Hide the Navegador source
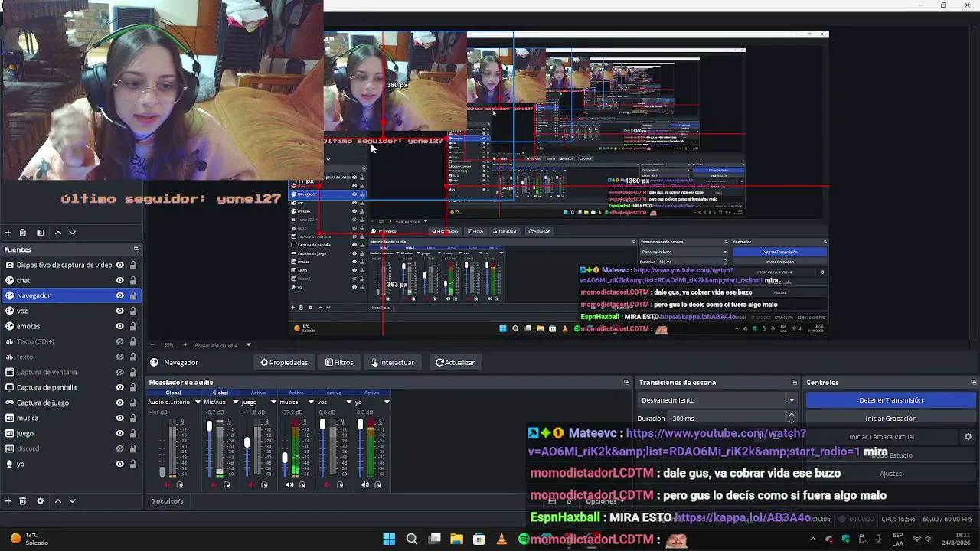This screenshot has width=980, height=551. point(120,295)
